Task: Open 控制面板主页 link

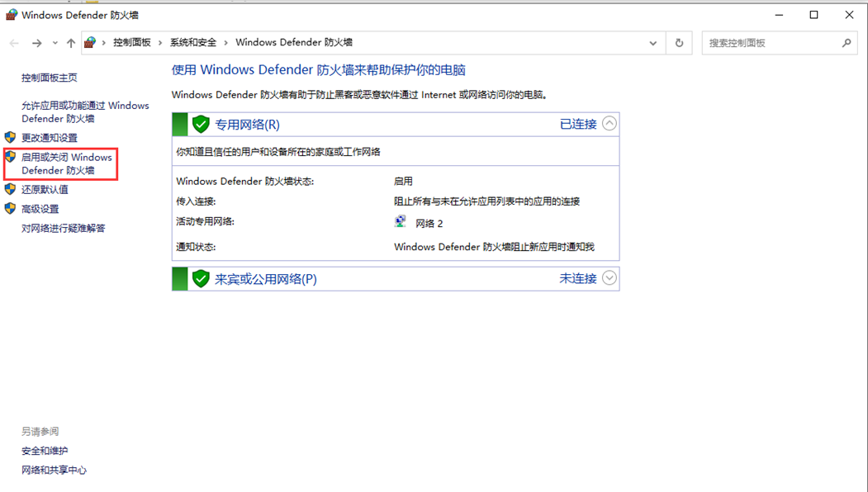Action: (50, 78)
